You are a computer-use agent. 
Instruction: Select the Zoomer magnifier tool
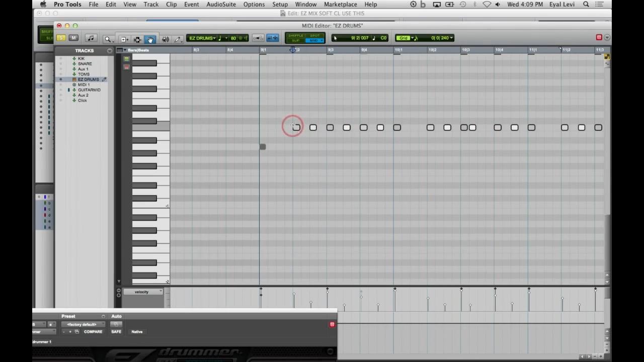click(108, 39)
